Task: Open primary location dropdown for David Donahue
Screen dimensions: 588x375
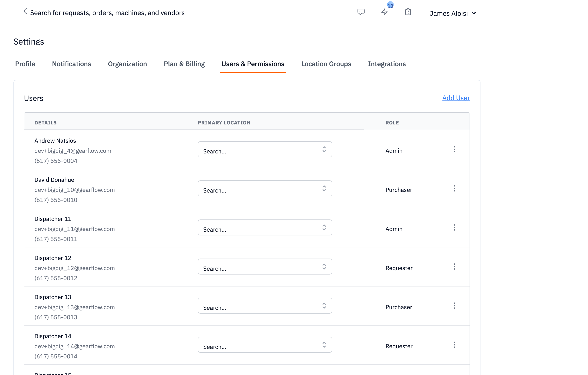Action: click(265, 189)
